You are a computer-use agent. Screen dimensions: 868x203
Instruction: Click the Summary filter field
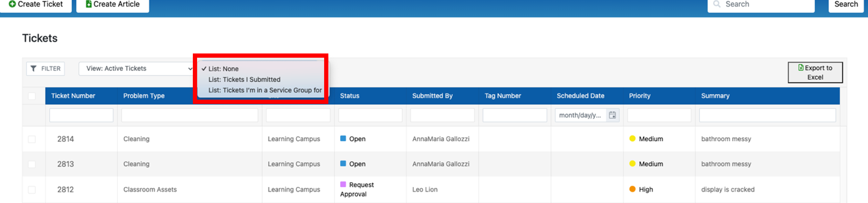[767, 115]
